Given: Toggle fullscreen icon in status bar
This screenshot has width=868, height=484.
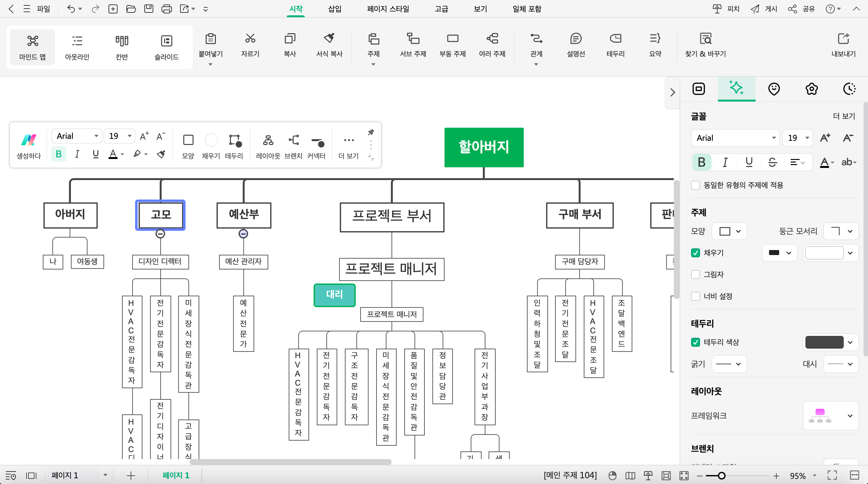Looking at the screenshot, I should point(832,475).
